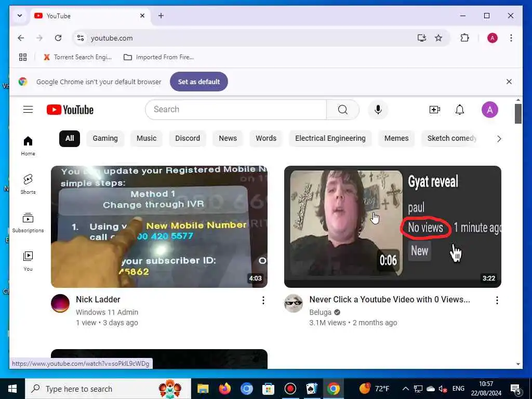Open the YouTube hamburger guide menu
Image resolution: width=532 pixels, height=399 pixels.
tap(28, 110)
